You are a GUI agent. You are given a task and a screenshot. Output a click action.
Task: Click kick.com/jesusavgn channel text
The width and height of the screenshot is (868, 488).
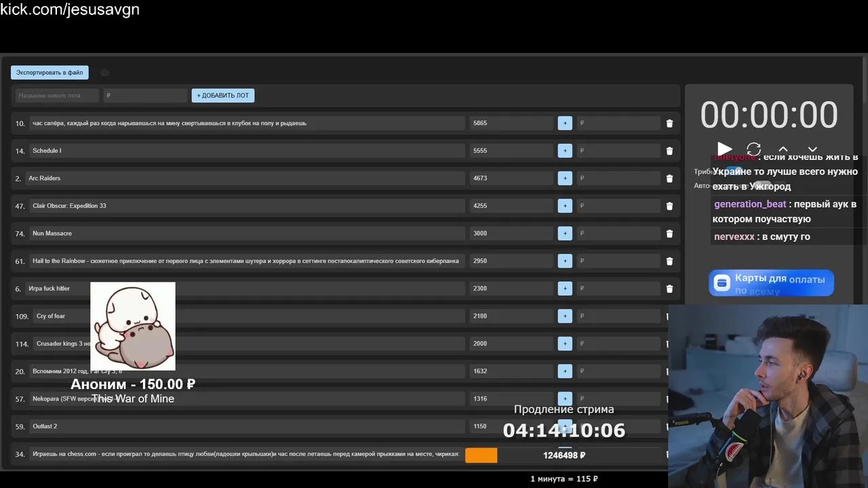point(70,9)
